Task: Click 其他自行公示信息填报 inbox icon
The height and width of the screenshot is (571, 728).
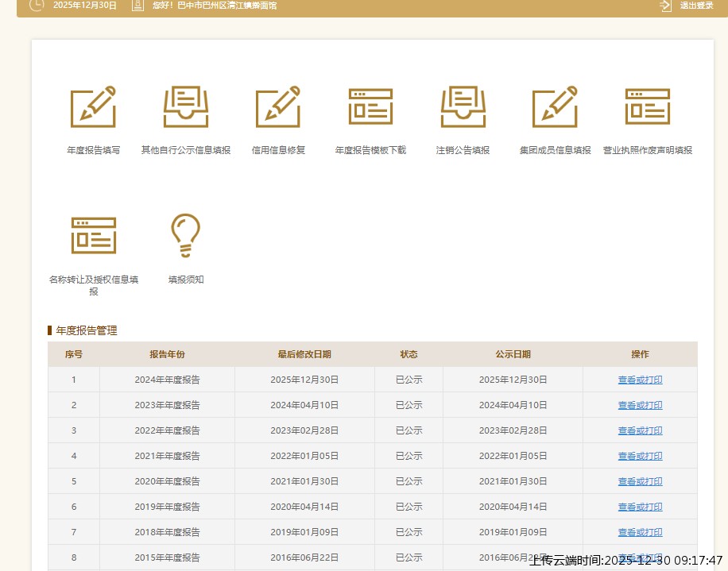Action: click(x=186, y=106)
